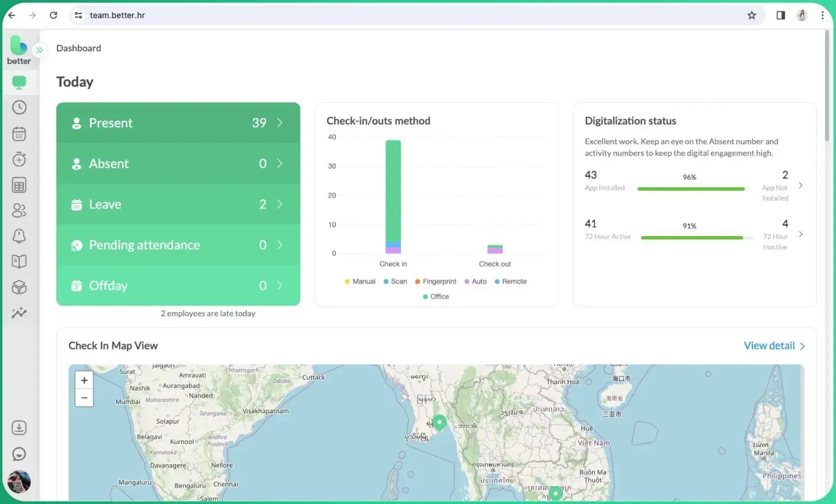Click the notification bell sidebar icon
Screen dimensions: 836x504
[19, 236]
